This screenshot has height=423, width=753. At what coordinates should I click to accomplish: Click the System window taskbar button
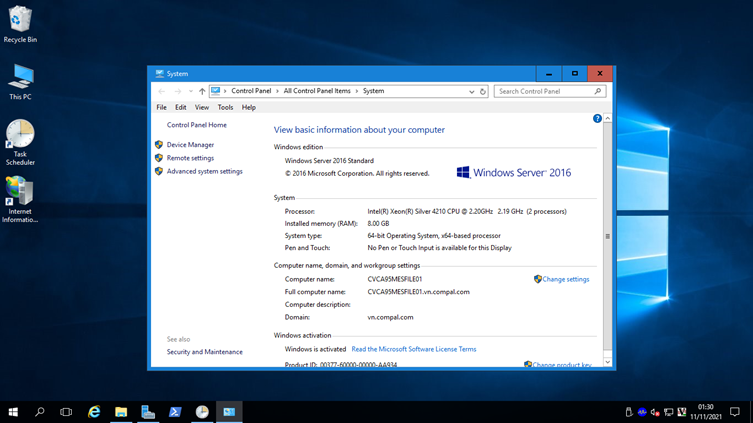229,412
